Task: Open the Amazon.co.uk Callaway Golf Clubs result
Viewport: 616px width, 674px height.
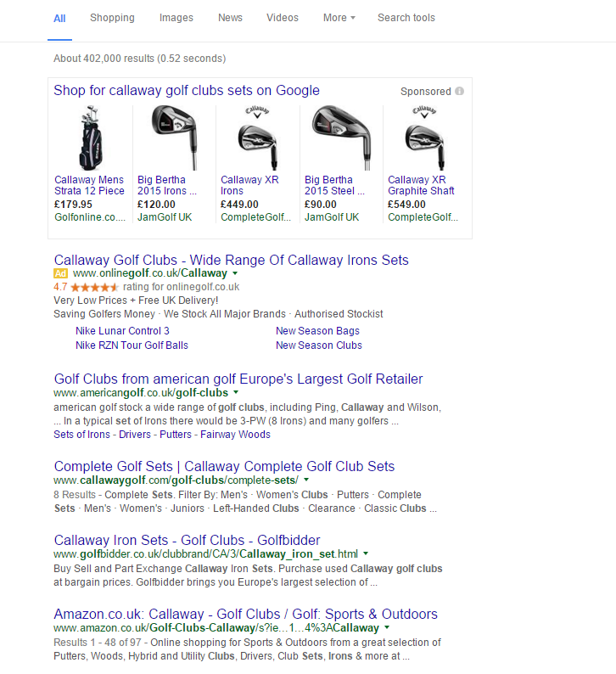Action: click(246, 615)
